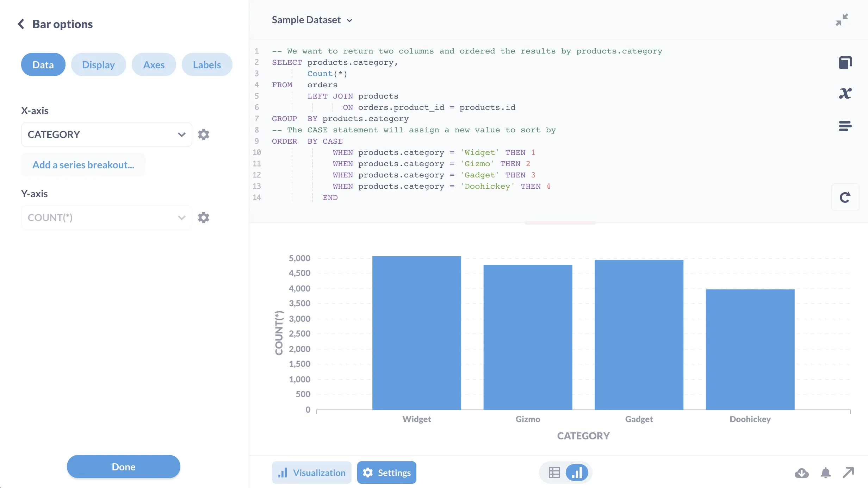The width and height of the screenshot is (868, 488).
Task: Open X-axis CATEGORY gear settings
Action: [204, 134]
